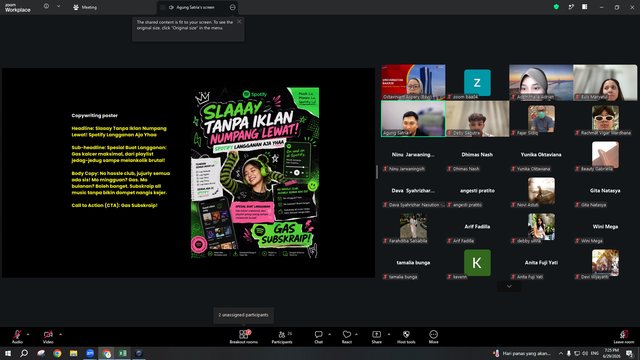
Task: Click the Spotify poster in the shared screen
Action: (x=255, y=173)
